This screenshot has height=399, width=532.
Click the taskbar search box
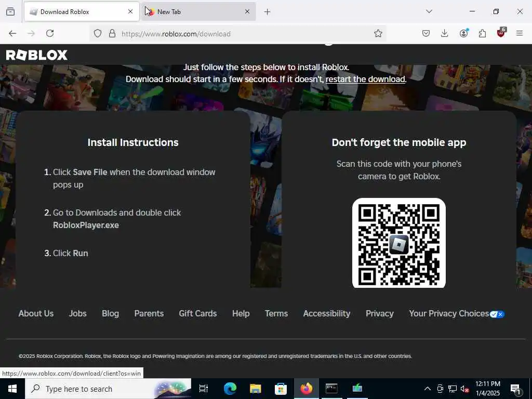(108, 389)
